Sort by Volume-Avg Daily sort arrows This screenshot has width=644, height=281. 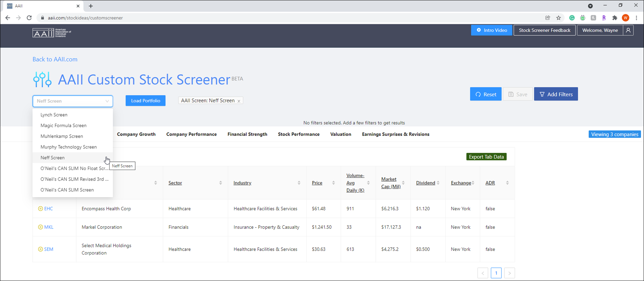pos(369,183)
